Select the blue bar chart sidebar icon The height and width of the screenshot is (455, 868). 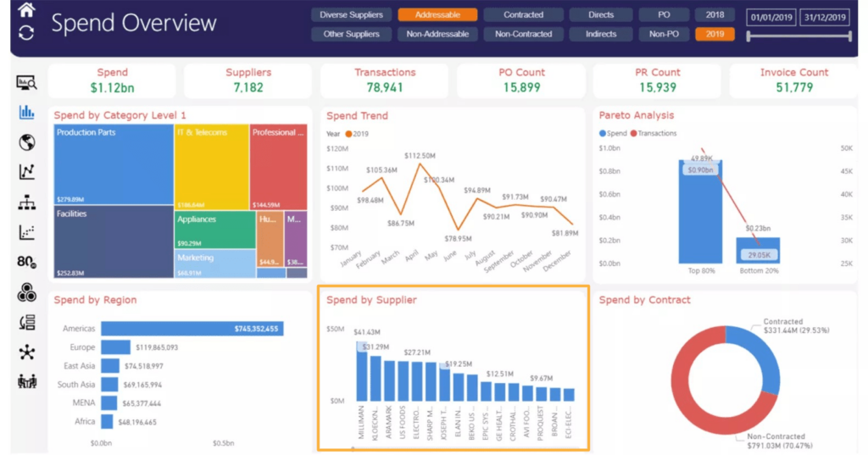pos(26,113)
